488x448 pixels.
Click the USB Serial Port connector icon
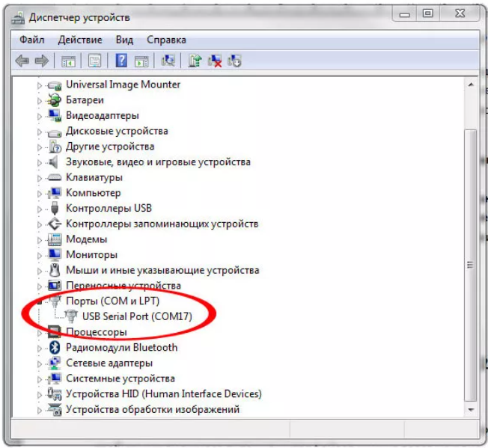pos(71,316)
